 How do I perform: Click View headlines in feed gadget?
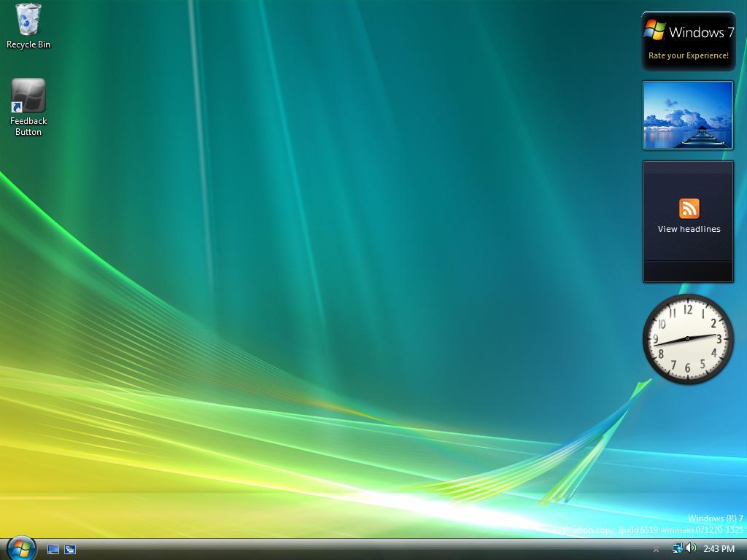click(689, 229)
